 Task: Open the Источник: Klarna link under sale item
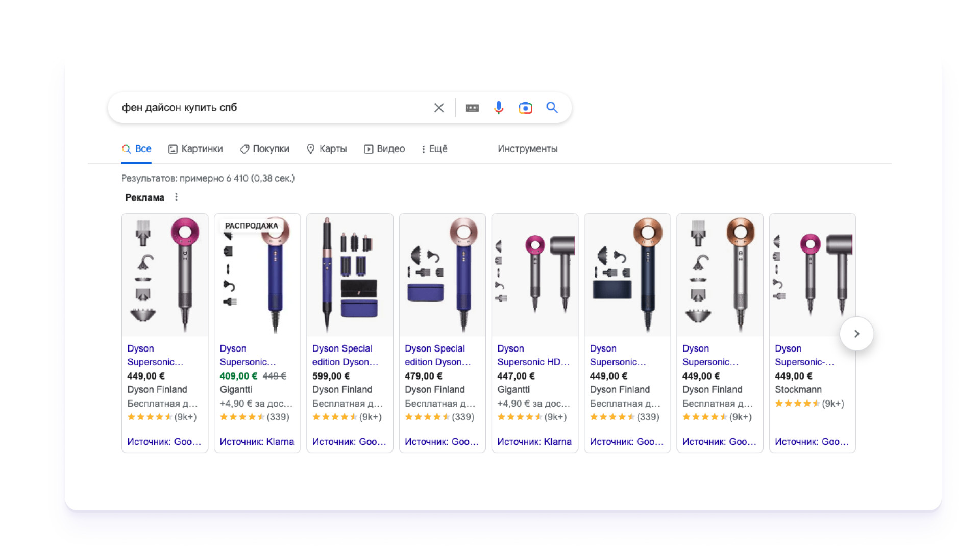[257, 442]
